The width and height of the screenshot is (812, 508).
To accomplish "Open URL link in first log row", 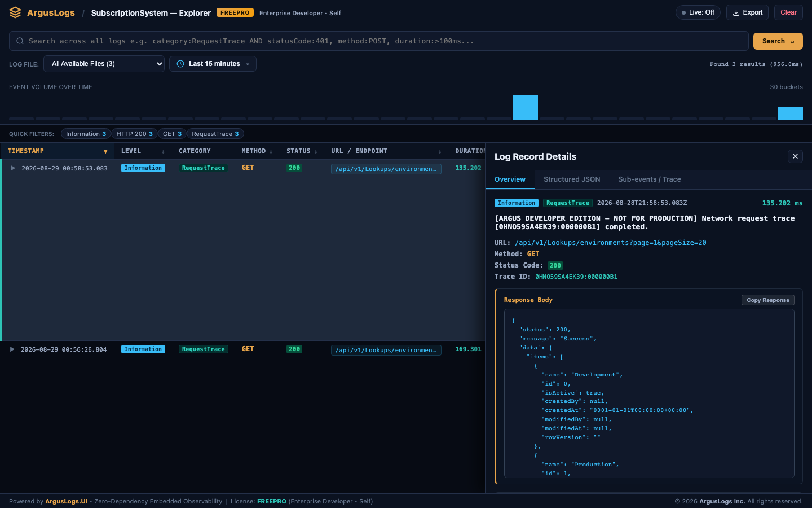I will 386,169.
